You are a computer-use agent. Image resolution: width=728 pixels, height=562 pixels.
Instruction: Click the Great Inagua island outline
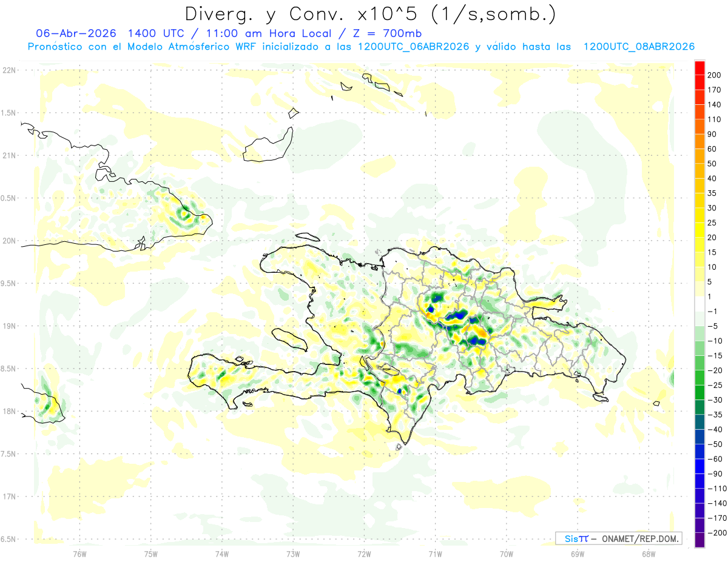pyautogui.click(x=267, y=146)
